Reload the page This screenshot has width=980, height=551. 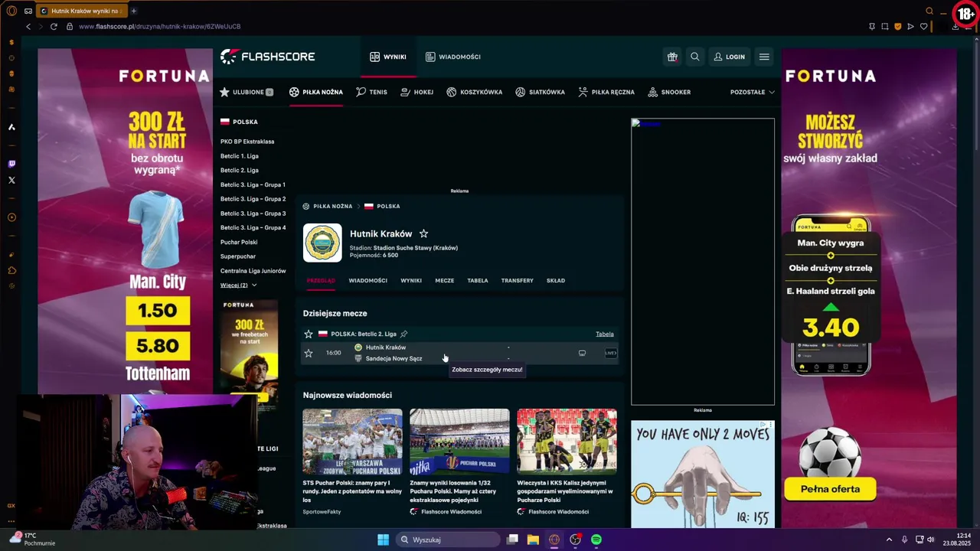(x=54, y=27)
